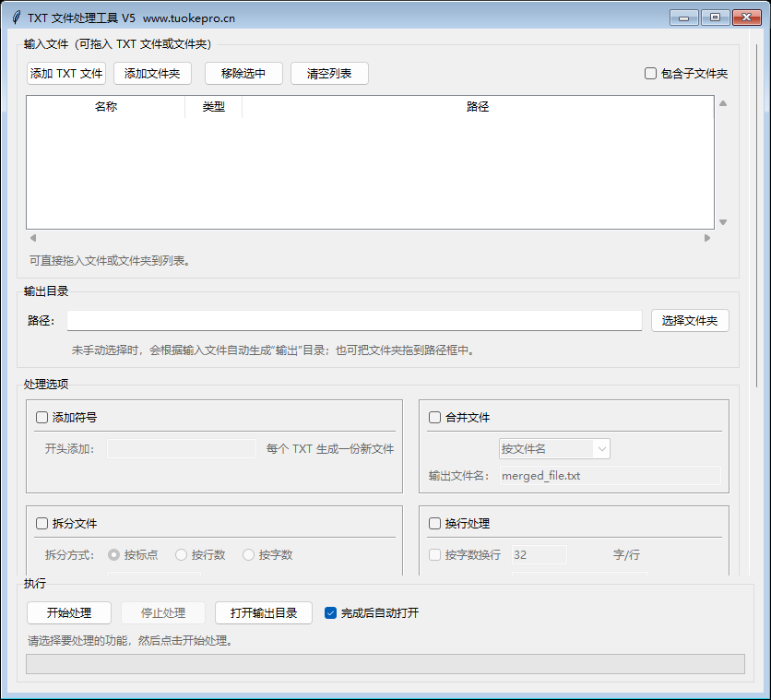Click the file list scroll-down arrow
This screenshot has width=771, height=700.
[723, 222]
